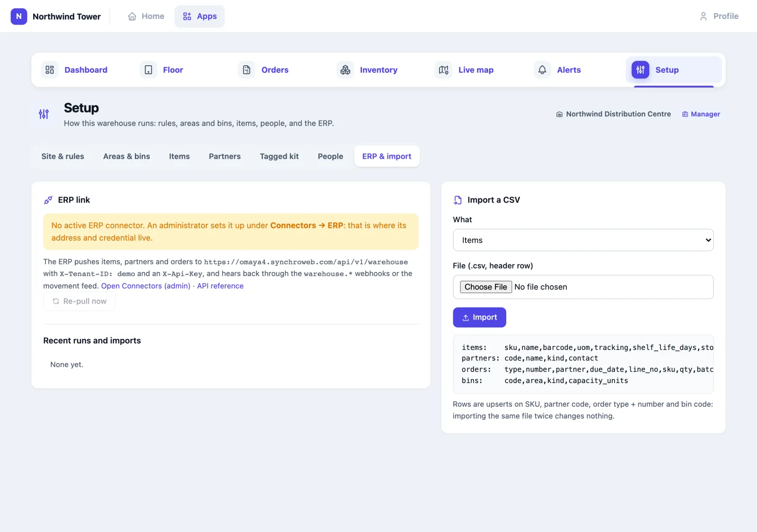Click the 'Recent runs and imports' heading

click(x=92, y=340)
